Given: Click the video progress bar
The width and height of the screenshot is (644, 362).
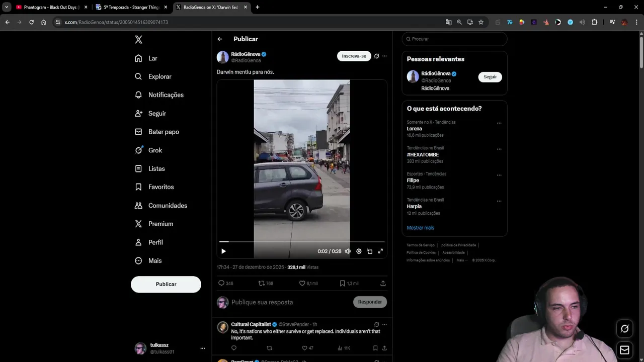Looking at the screenshot, I should click(x=302, y=242).
